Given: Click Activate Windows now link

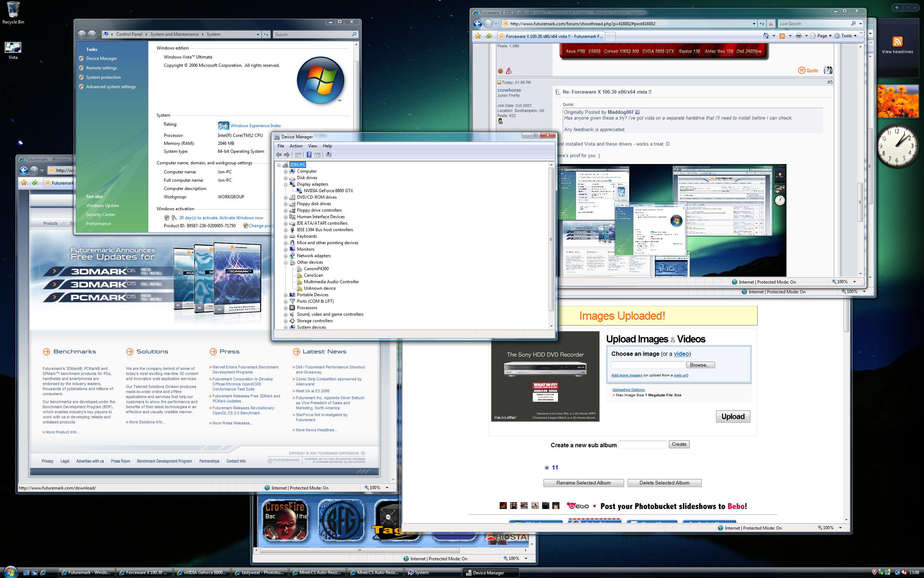Looking at the screenshot, I should [x=241, y=218].
